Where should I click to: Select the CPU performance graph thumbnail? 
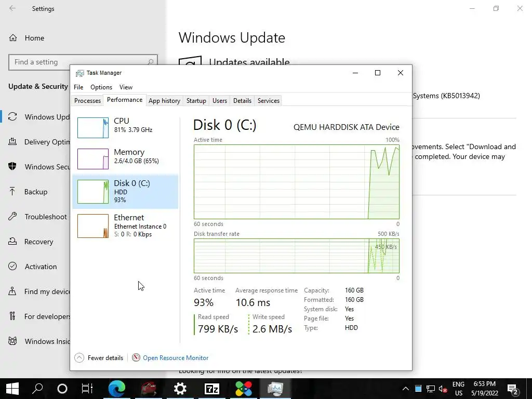coord(93,128)
